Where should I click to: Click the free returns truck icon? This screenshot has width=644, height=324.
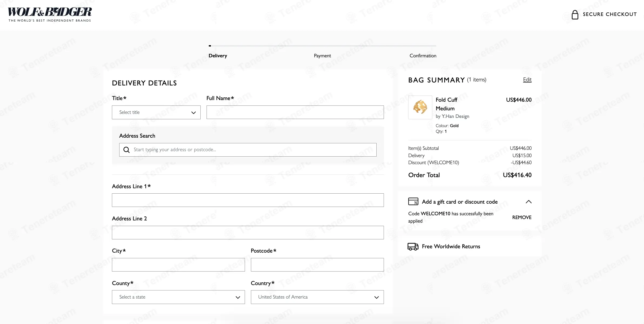[413, 246]
